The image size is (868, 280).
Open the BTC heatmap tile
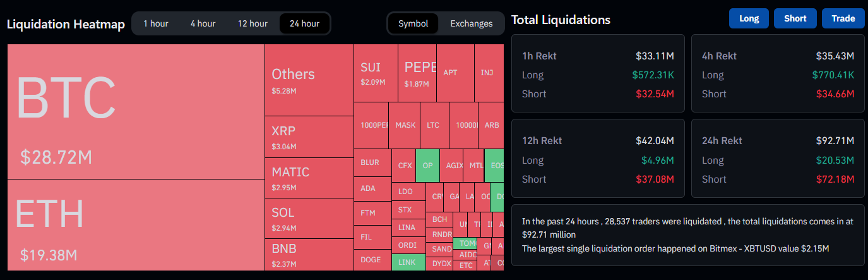click(x=136, y=111)
